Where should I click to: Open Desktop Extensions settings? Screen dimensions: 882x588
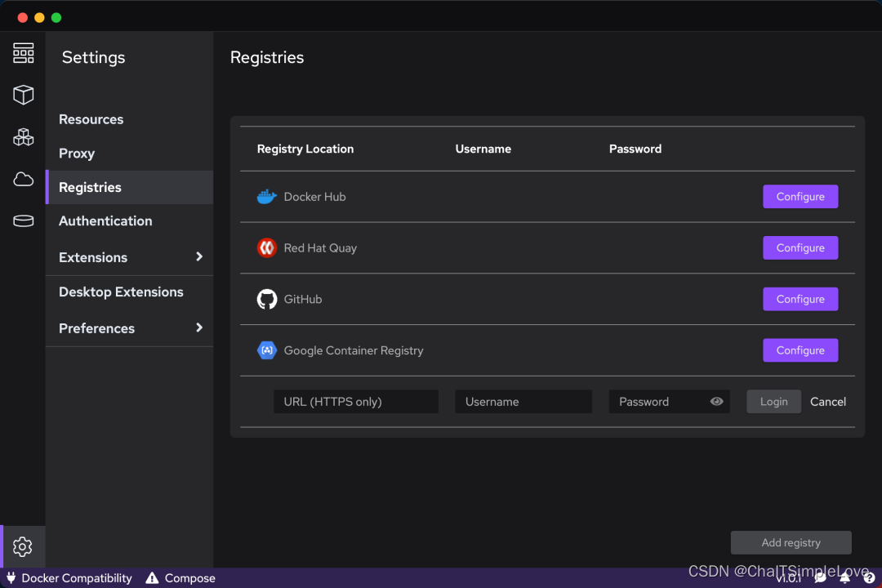[x=129, y=292]
